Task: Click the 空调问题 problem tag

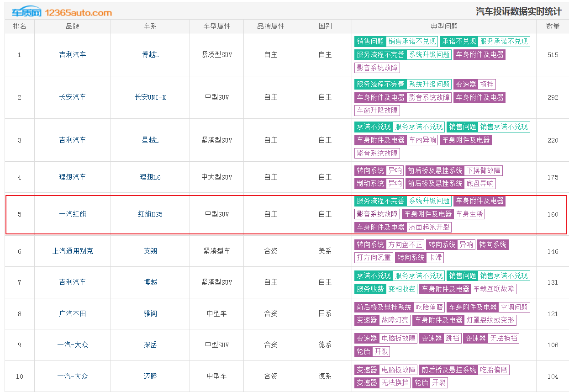Action: coord(514,307)
